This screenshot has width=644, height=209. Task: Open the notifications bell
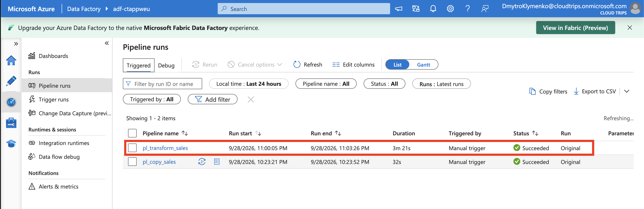point(433,9)
